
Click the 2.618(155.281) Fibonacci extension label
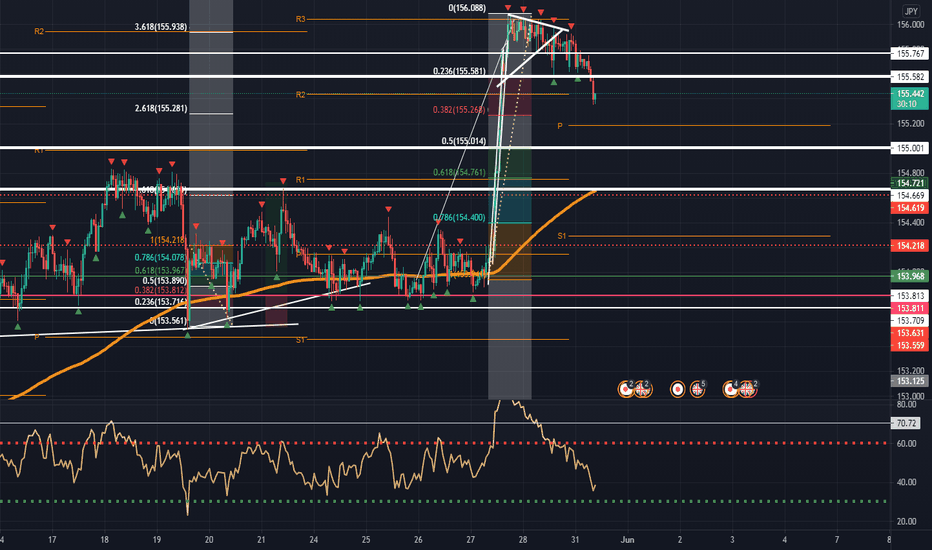coord(160,108)
